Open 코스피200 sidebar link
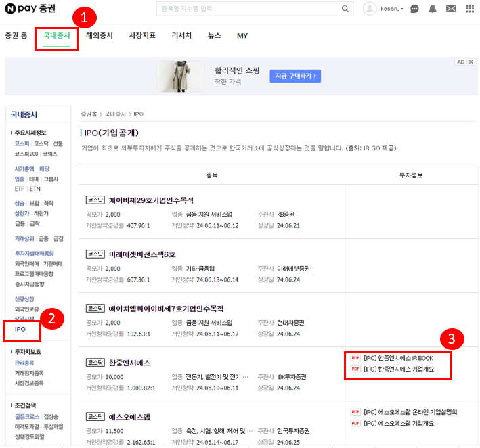480x448 pixels. click(x=26, y=154)
